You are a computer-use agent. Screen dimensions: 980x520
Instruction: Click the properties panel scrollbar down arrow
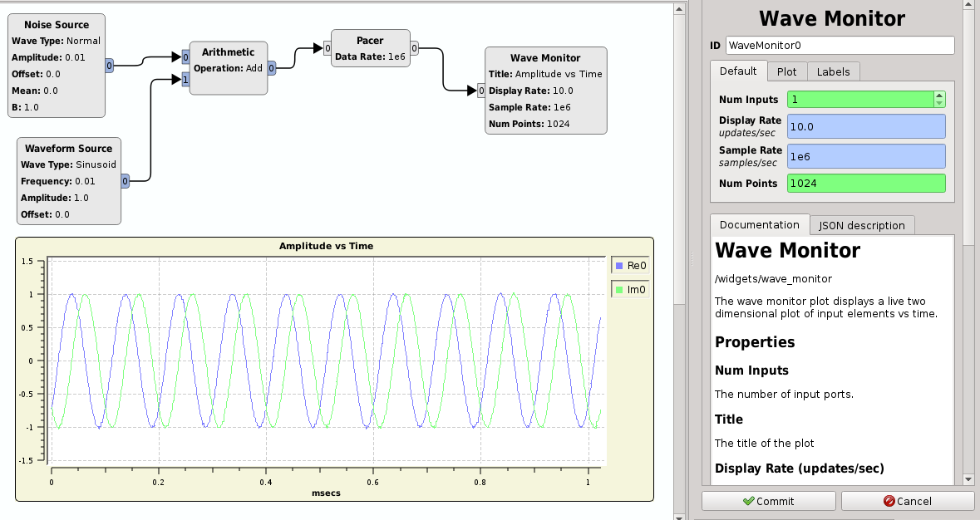[x=968, y=479]
